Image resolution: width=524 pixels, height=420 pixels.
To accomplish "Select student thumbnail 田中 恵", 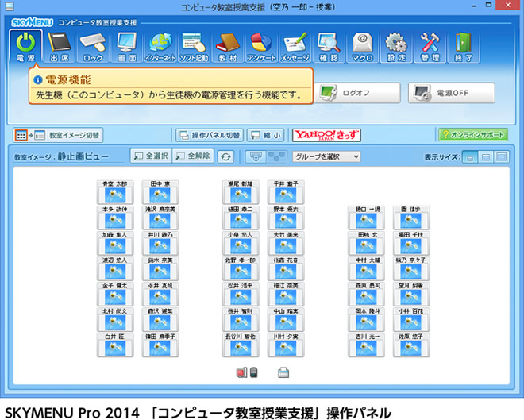I will (x=160, y=192).
